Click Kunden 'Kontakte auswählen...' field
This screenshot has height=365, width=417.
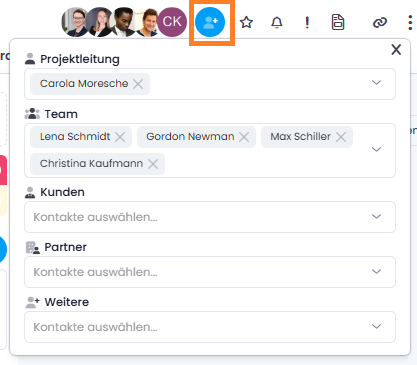pos(210,217)
